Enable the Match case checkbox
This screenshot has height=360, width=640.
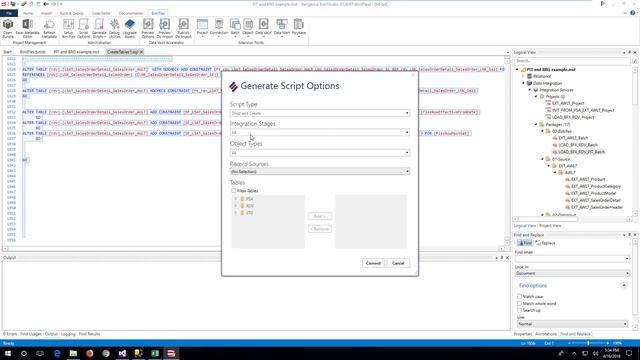[x=520, y=296]
